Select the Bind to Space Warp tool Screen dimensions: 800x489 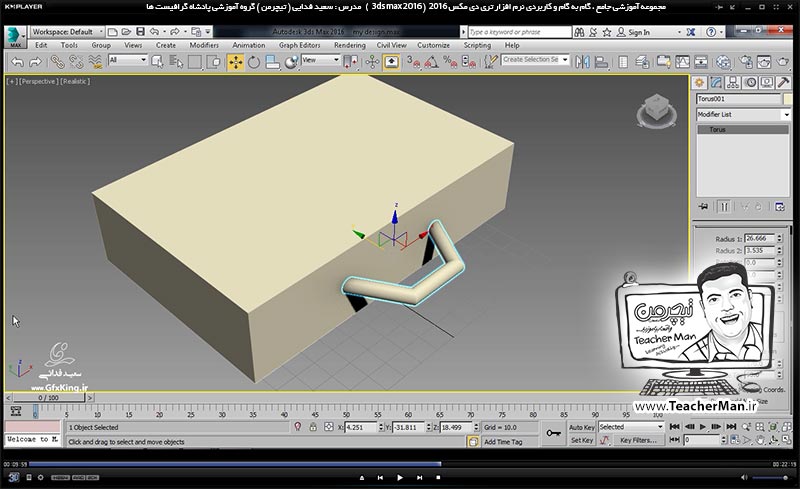(95, 62)
